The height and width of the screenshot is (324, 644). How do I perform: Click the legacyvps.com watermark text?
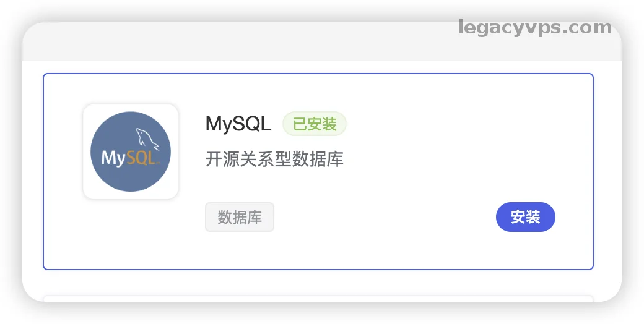(535, 28)
